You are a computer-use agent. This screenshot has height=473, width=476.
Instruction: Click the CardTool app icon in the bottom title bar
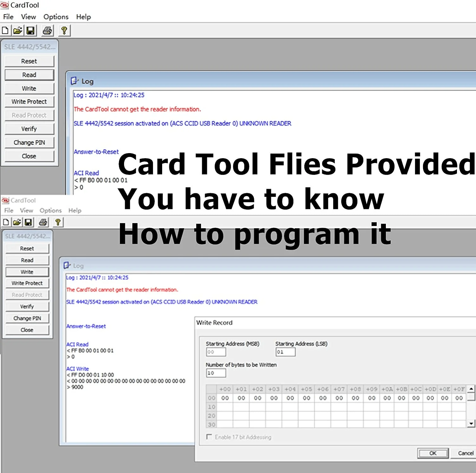tap(5, 200)
